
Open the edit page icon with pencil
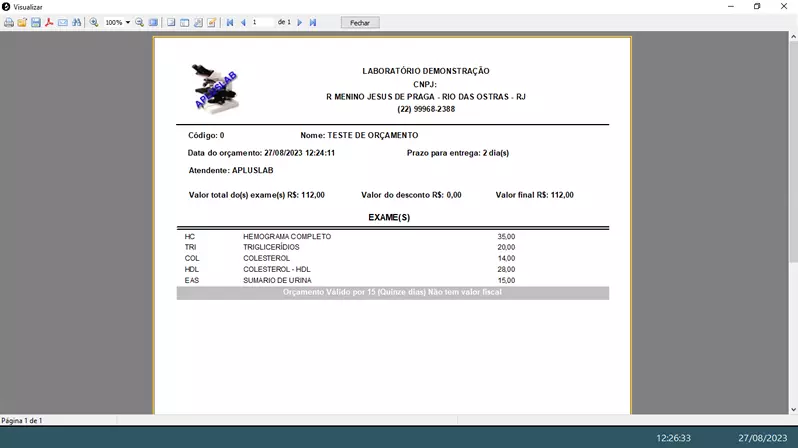point(211,22)
